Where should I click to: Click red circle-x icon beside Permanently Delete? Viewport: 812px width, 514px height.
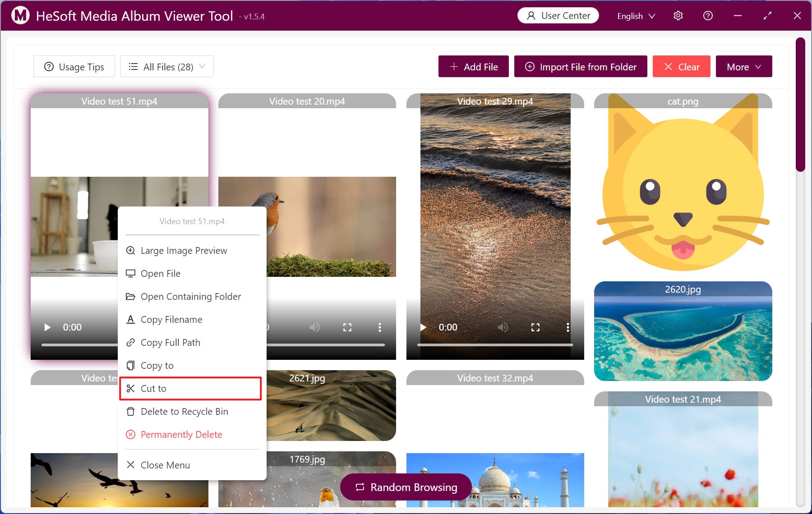click(x=130, y=434)
